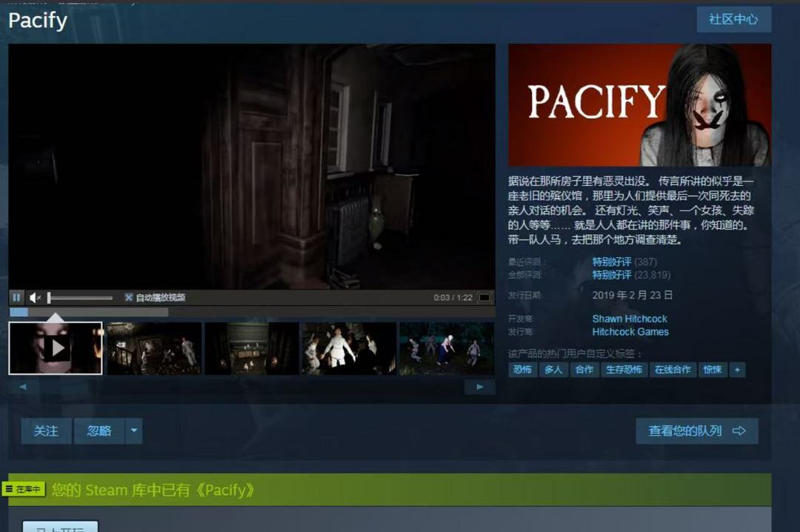Select the trailer video thumbnail
Image resolution: width=800 pixels, height=532 pixels.
pos(56,348)
